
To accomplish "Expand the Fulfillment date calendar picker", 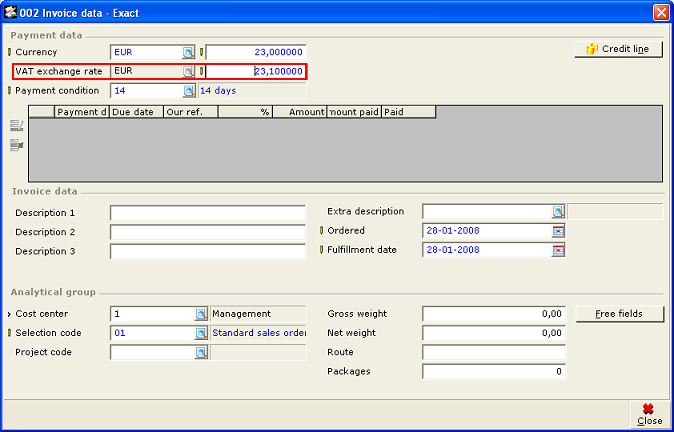I will [x=558, y=250].
